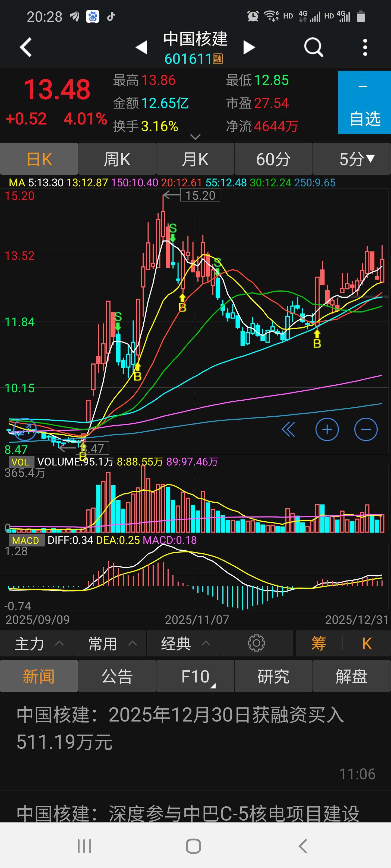Tap the current price 13.48

coord(57,90)
